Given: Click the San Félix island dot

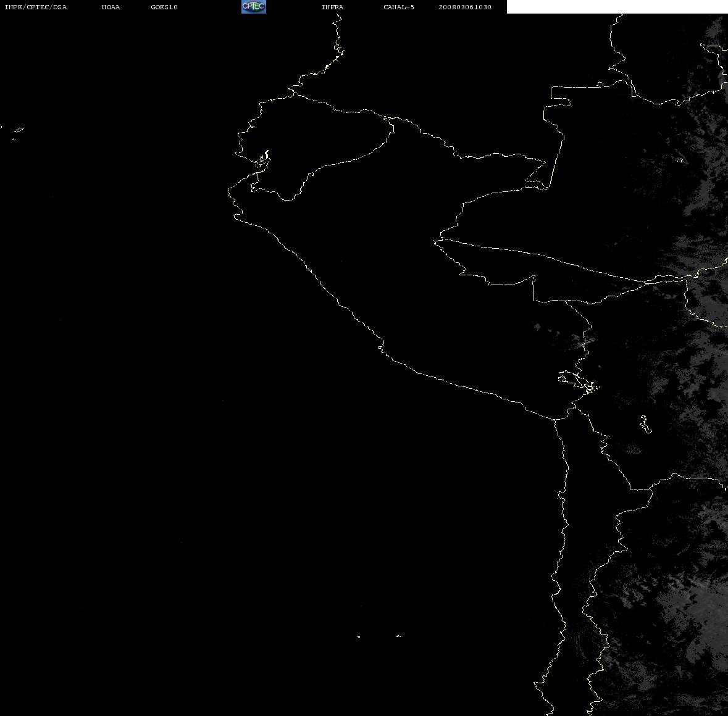Looking at the screenshot, I should point(358,636).
